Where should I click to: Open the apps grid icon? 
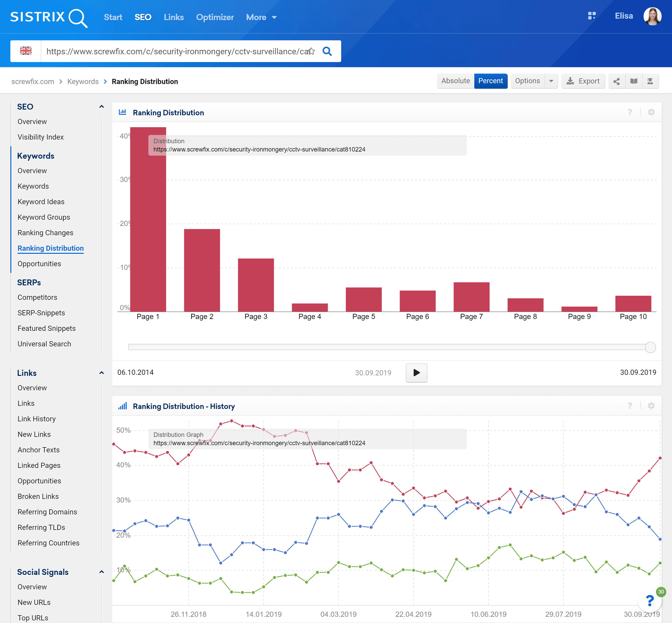coord(592,16)
